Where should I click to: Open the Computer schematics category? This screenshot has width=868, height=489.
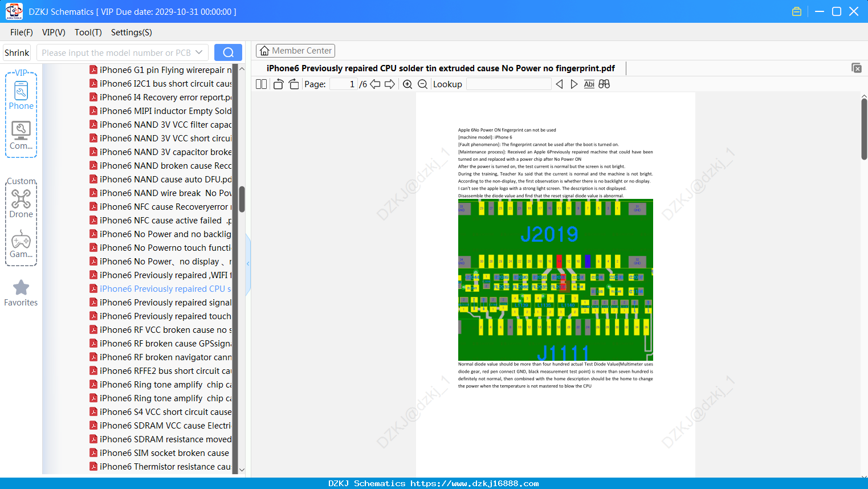[21, 136]
